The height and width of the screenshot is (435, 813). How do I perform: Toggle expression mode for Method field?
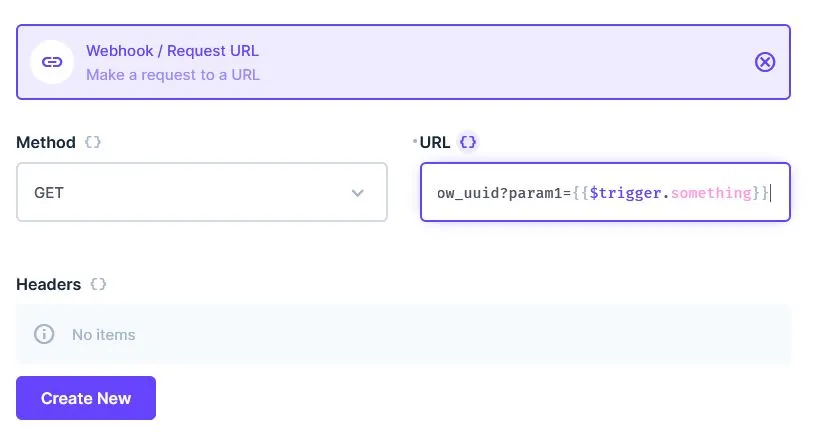[x=92, y=142]
